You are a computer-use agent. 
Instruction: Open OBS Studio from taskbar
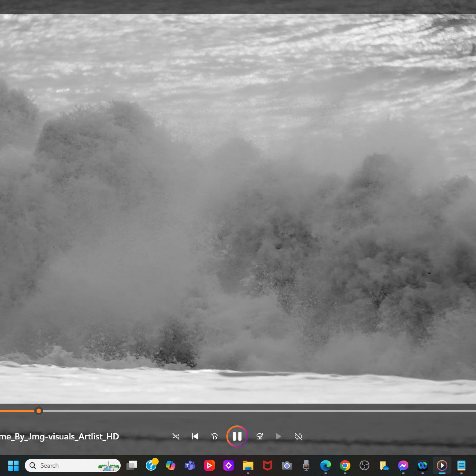point(364,465)
